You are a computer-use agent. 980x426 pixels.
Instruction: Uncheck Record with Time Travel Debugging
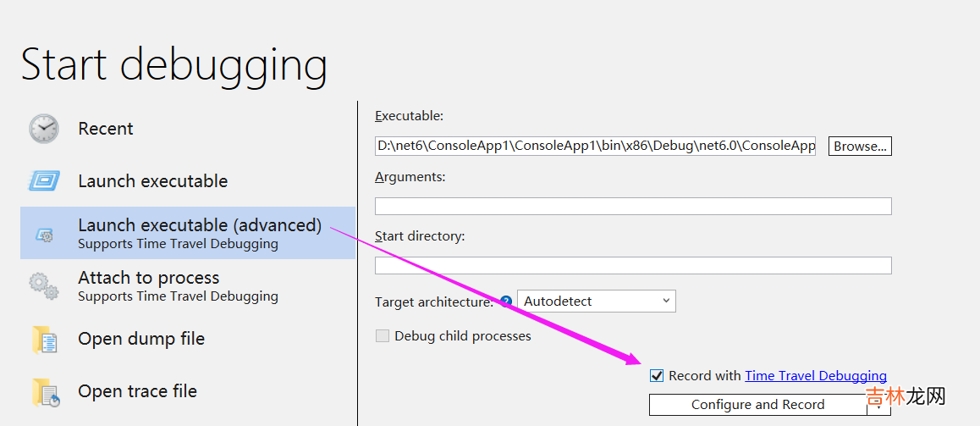[x=657, y=376]
